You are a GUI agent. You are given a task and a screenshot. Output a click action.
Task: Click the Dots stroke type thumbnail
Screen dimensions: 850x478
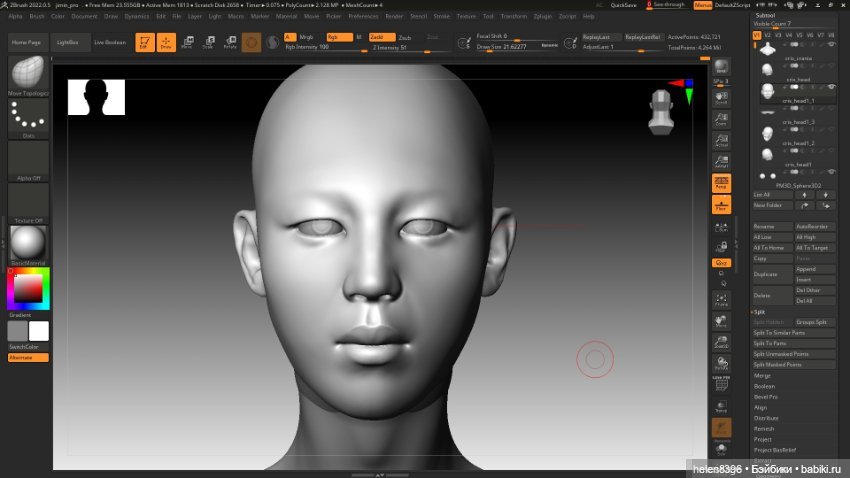click(x=28, y=116)
